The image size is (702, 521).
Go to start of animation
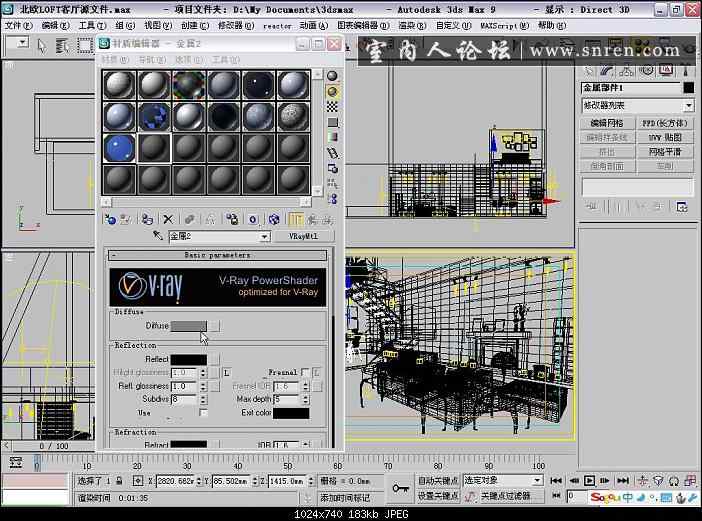556,481
